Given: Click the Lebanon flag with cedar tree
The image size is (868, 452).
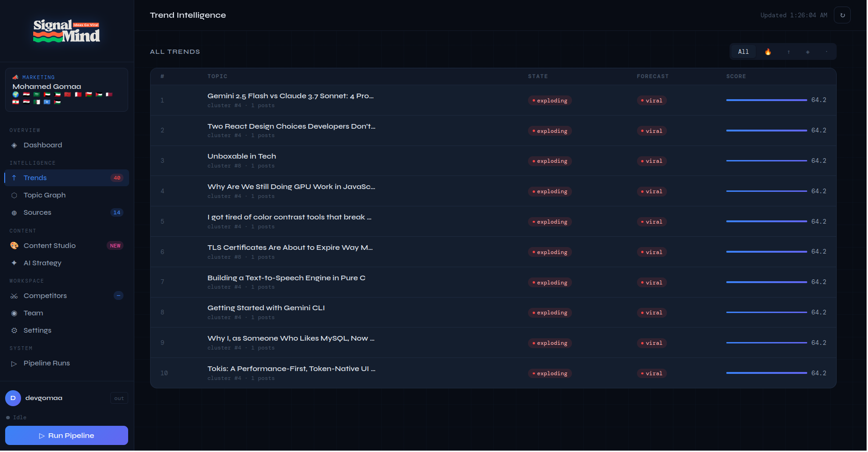Looking at the screenshot, I should click(x=16, y=102).
